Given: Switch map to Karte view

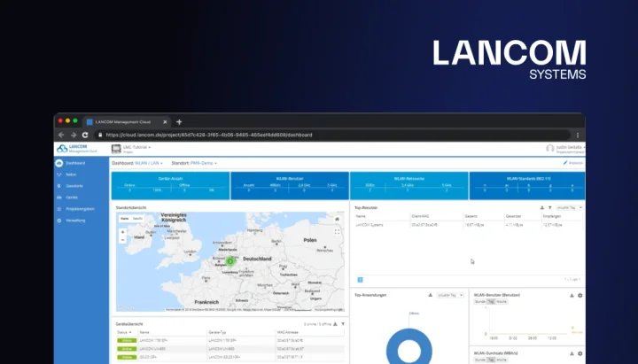Looking at the screenshot, I should tap(125, 219).
